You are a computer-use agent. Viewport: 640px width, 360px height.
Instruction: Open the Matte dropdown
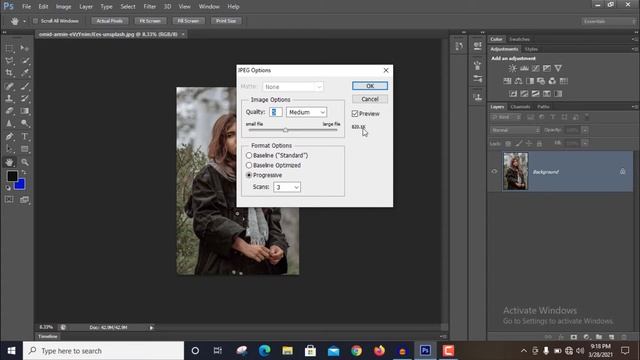pyautogui.click(x=293, y=87)
